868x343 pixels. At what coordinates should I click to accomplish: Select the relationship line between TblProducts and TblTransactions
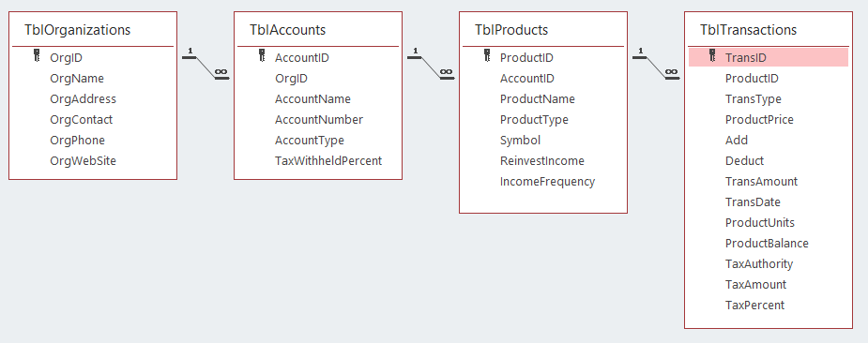pos(657,67)
